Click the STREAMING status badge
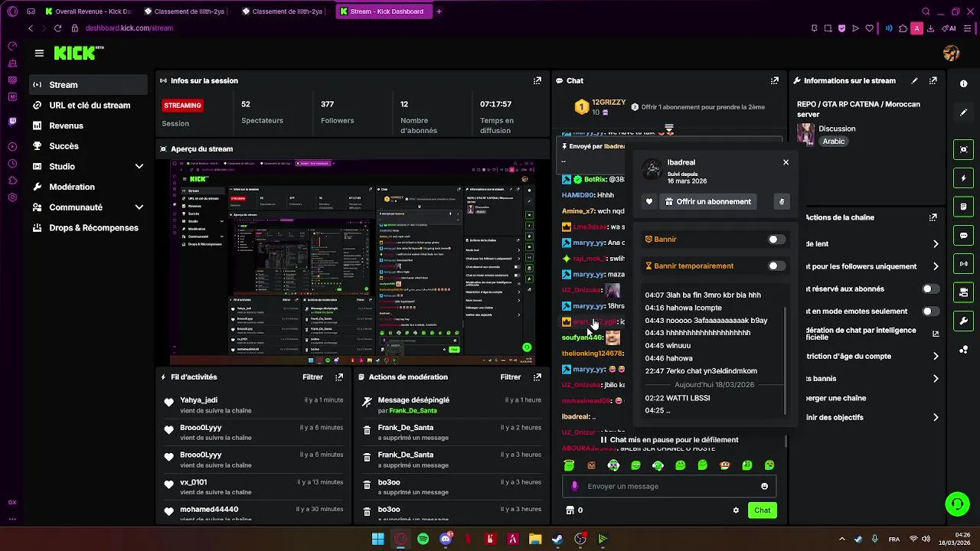Viewport: 980px width, 551px height. click(x=183, y=106)
